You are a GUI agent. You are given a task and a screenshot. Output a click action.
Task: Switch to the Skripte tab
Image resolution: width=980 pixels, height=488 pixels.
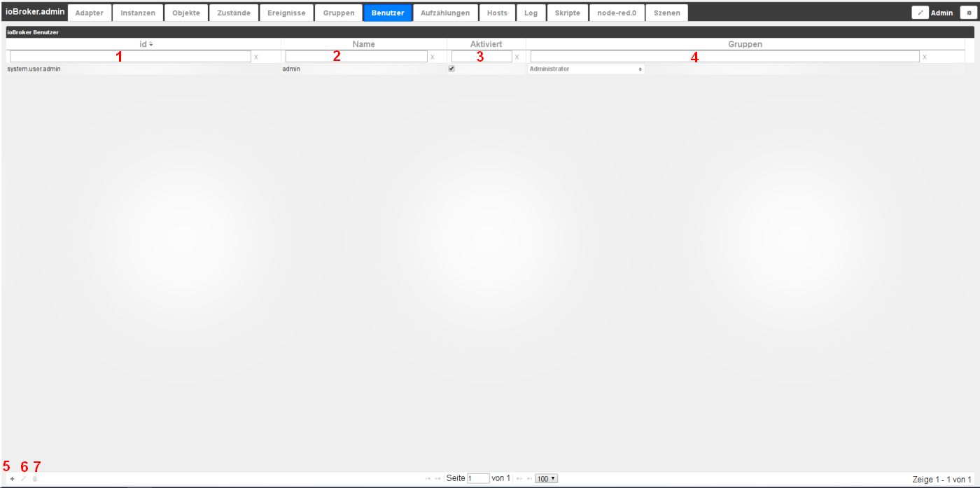click(x=568, y=13)
